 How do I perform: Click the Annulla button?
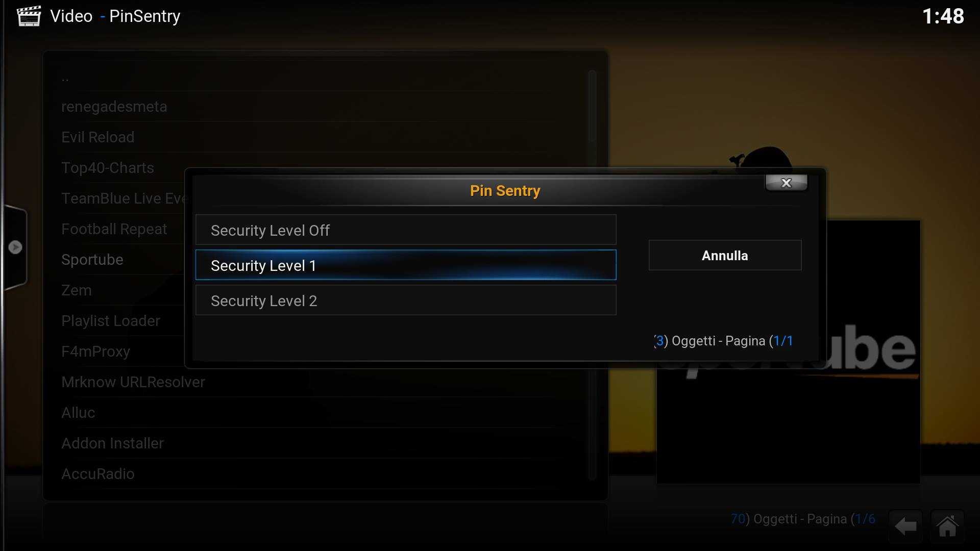click(x=725, y=255)
